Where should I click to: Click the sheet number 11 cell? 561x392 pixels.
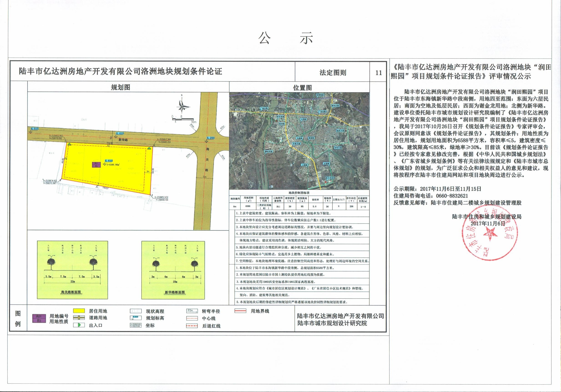379,73
